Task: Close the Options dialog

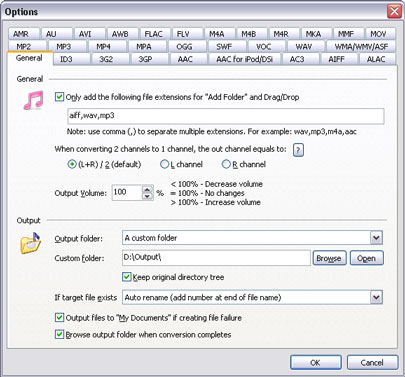Action: pos(394,11)
